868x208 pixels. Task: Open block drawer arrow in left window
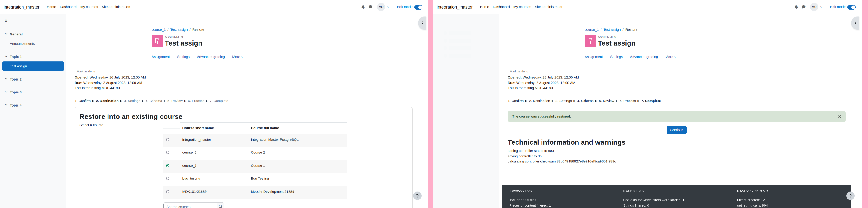(422, 23)
